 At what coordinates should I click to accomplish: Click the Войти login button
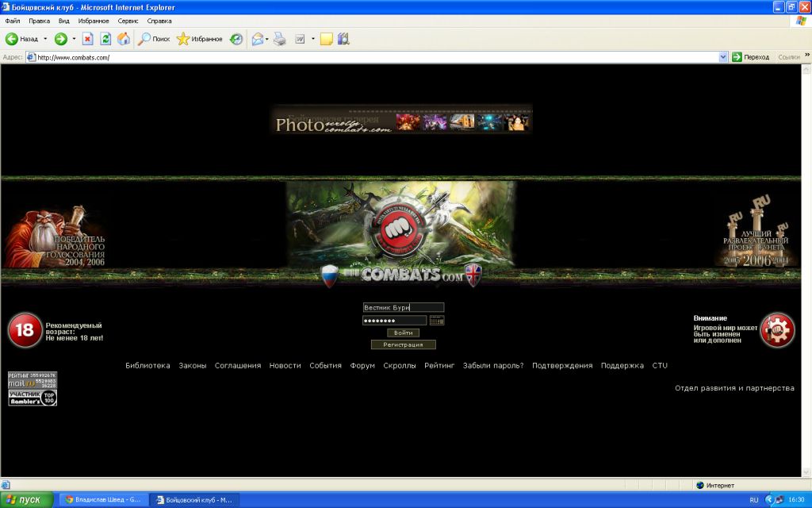[404, 333]
